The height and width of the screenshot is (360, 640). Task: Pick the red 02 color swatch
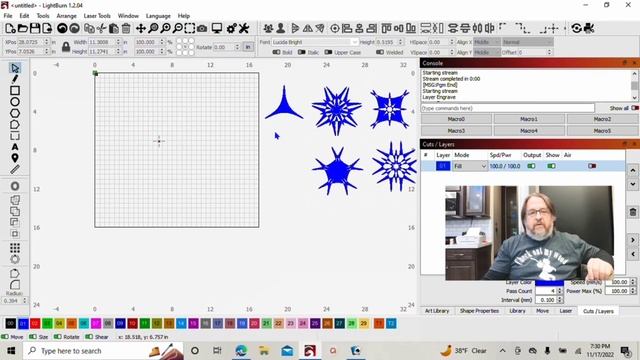coord(35,323)
